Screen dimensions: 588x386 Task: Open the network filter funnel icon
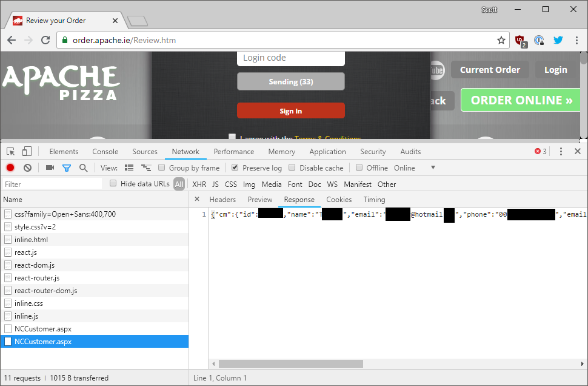click(67, 168)
